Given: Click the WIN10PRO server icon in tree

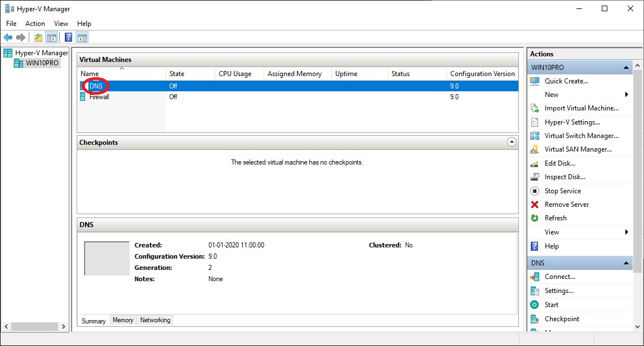Looking at the screenshot, I should (x=19, y=63).
